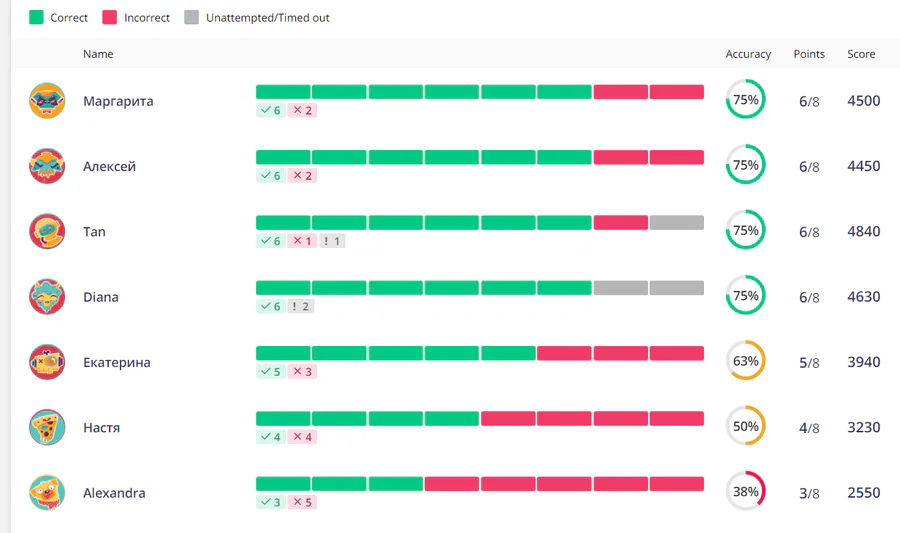
Task: Click Настя's incorrect answers badge
Action: click(302, 437)
